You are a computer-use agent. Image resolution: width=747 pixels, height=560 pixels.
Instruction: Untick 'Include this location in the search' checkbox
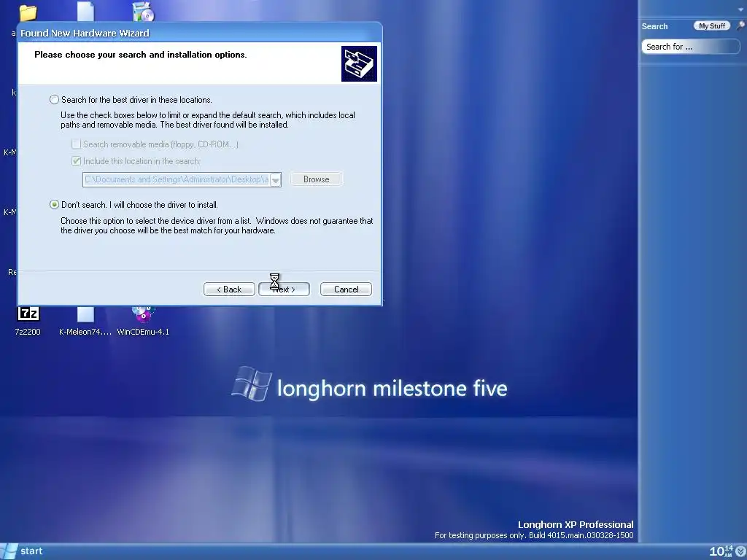[76, 161]
